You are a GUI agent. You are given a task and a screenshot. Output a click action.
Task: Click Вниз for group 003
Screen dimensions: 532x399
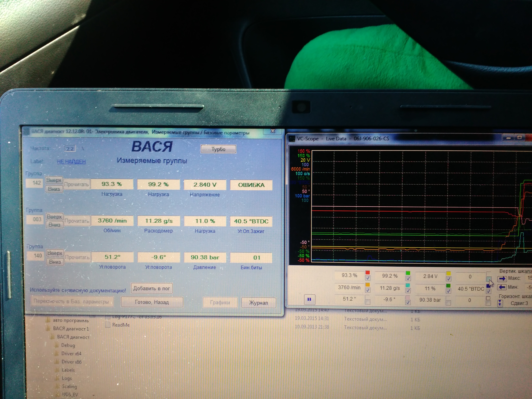click(x=55, y=225)
